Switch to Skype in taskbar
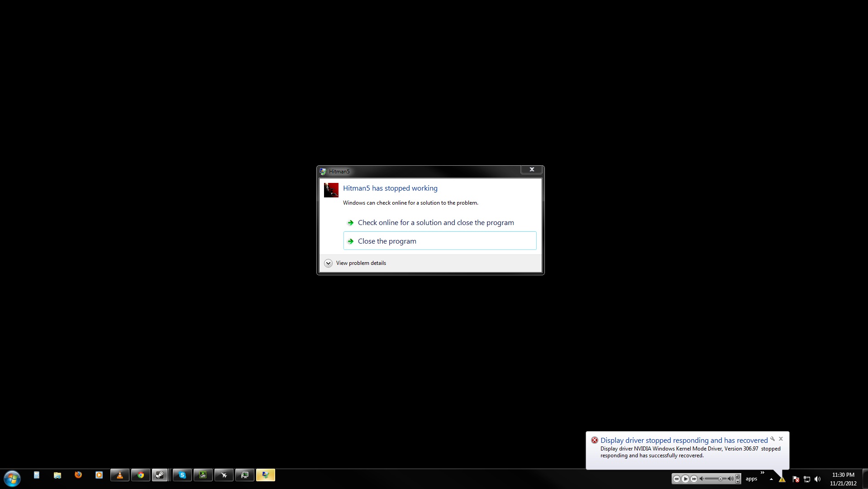Screen dimensions: 868x489 pos(182,475)
